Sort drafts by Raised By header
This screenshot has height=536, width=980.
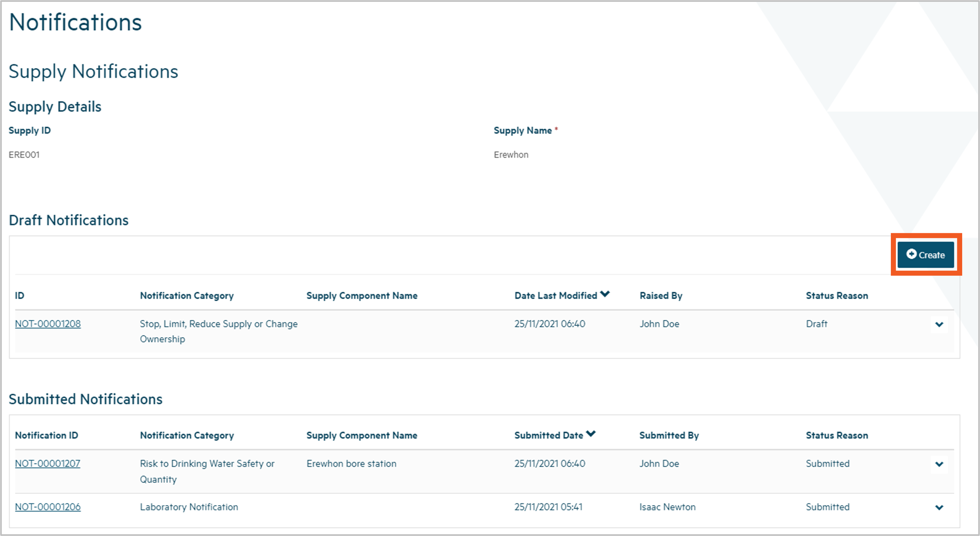click(x=661, y=296)
